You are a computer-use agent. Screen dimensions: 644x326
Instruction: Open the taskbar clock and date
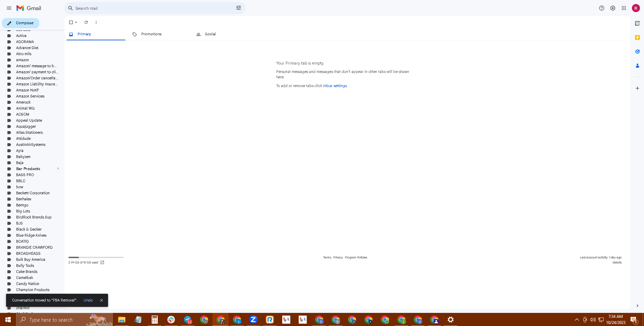coord(616,320)
